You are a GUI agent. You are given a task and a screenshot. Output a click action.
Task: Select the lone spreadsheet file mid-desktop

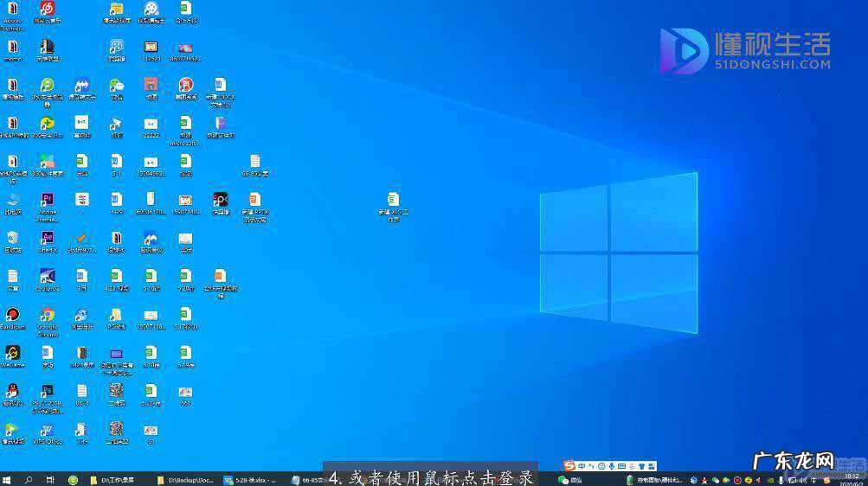394,201
